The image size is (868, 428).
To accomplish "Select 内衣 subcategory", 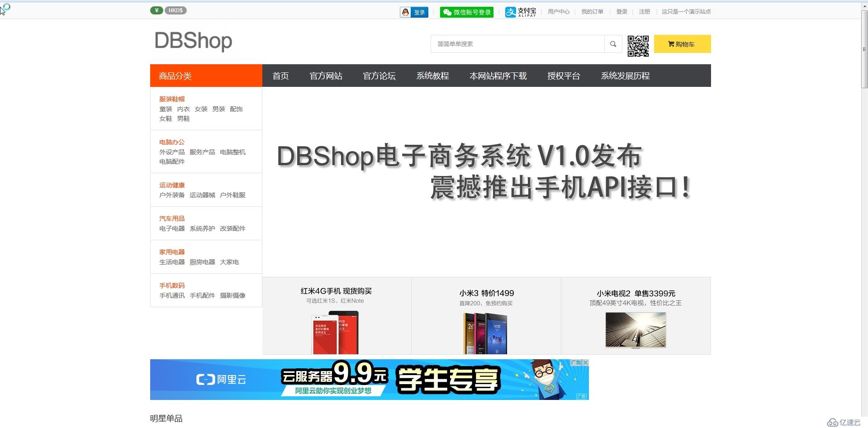I will click(x=183, y=109).
